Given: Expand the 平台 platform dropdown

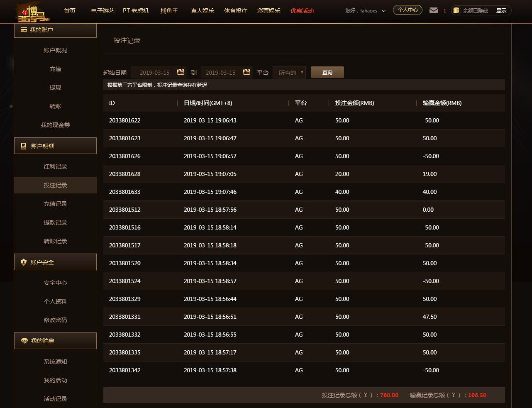Looking at the screenshot, I should pyautogui.click(x=289, y=72).
